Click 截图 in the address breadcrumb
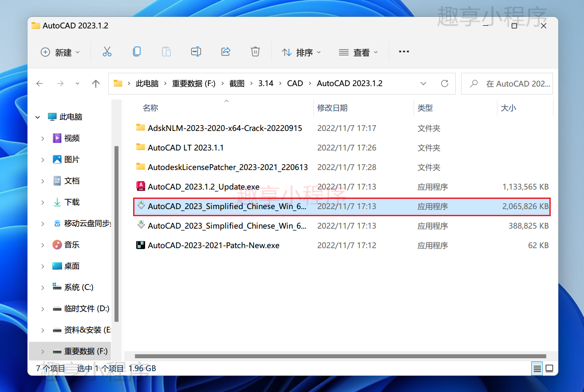Image resolution: width=584 pixels, height=392 pixels. [x=237, y=83]
